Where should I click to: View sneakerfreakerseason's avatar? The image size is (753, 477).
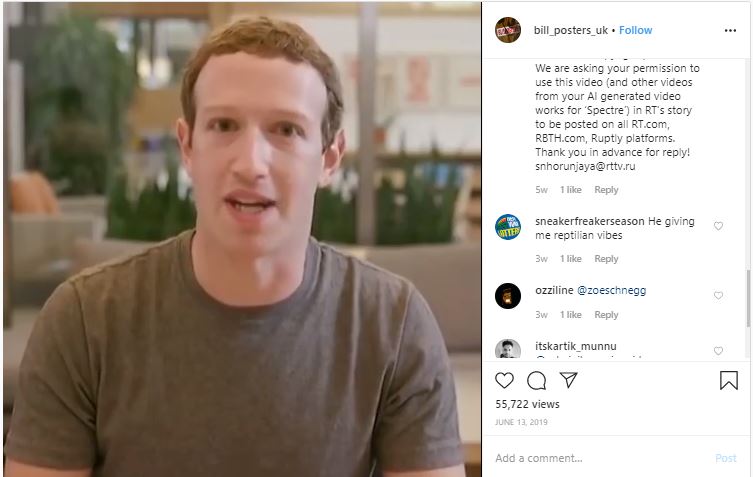[508, 227]
